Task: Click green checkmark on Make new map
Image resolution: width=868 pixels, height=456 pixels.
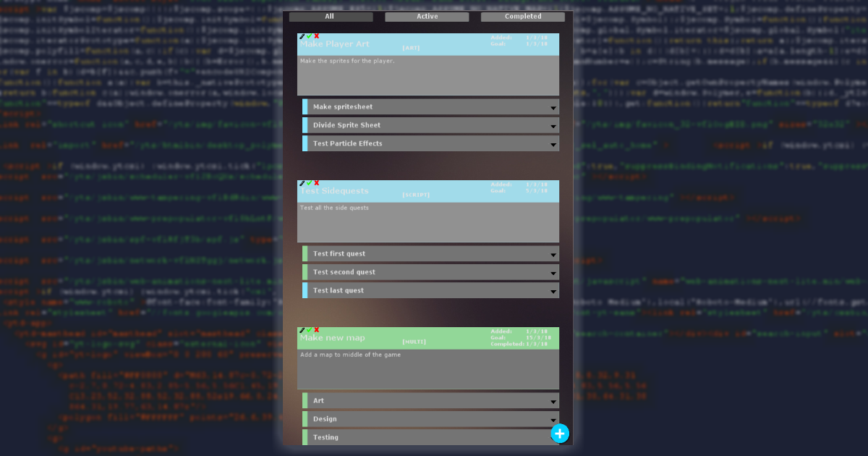Action: (309, 330)
